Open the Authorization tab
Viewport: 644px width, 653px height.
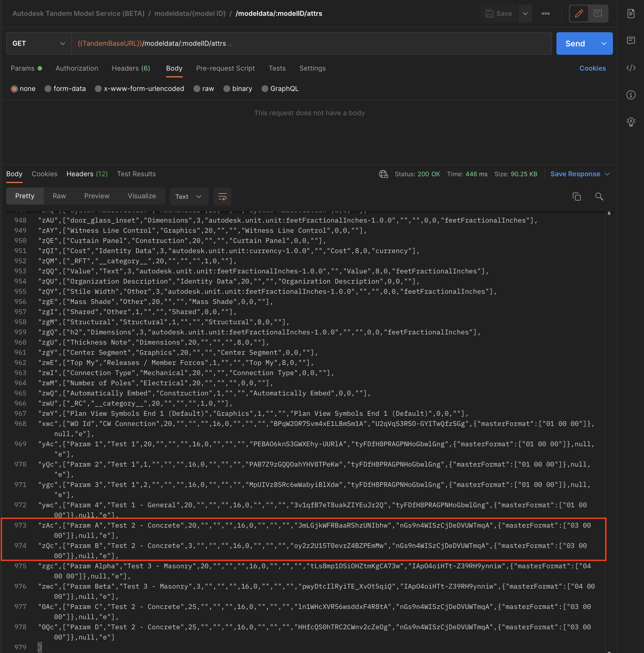(77, 68)
